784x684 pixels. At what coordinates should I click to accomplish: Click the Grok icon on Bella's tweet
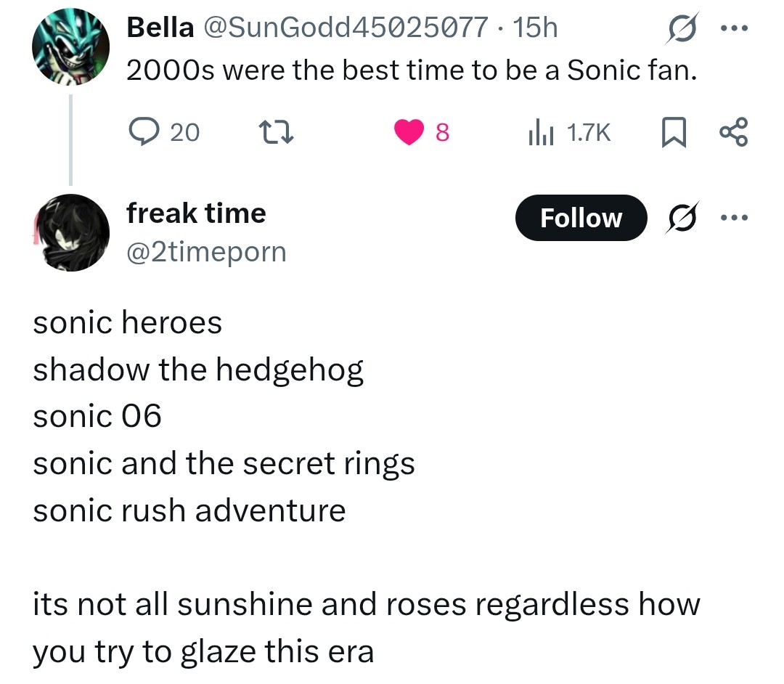[682, 28]
